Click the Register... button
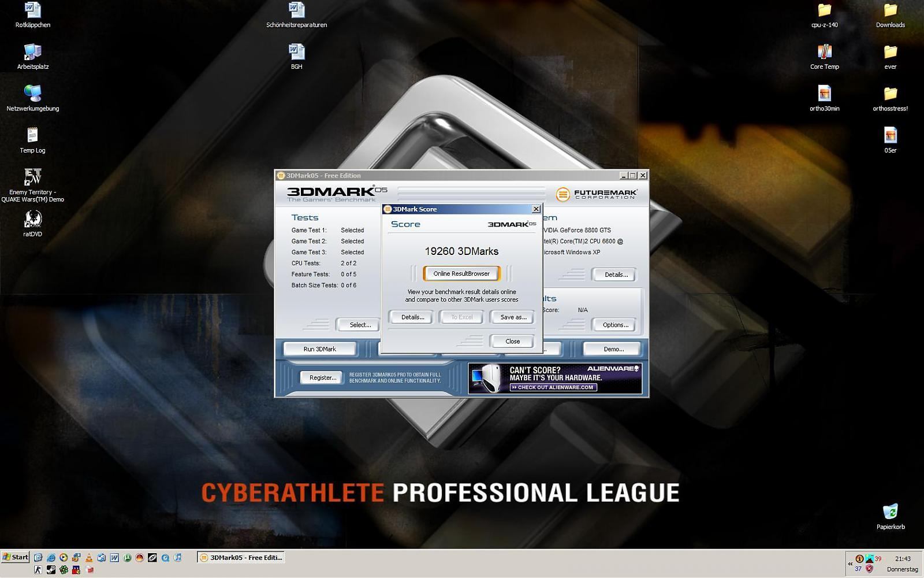Screen dimensions: 924x578 click(x=322, y=377)
